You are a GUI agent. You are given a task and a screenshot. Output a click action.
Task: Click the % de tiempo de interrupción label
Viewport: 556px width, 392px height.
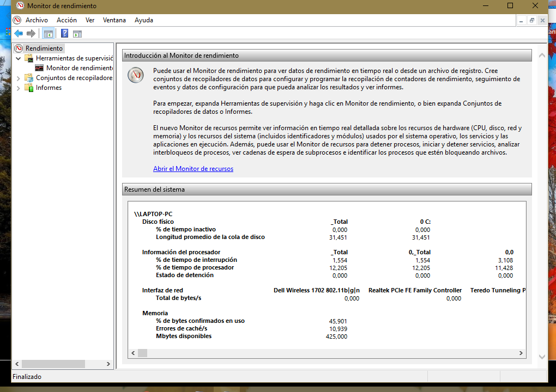(196, 260)
